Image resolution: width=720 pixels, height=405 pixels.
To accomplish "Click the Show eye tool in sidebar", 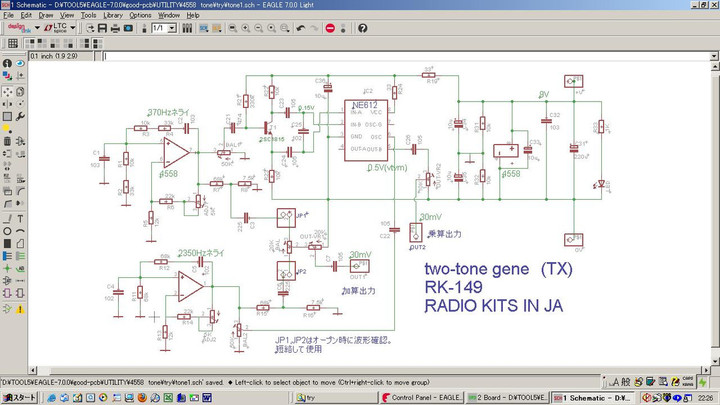I will [20, 64].
